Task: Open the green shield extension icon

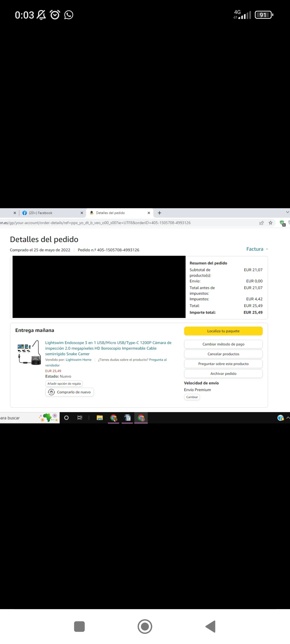Action: click(x=282, y=223)
